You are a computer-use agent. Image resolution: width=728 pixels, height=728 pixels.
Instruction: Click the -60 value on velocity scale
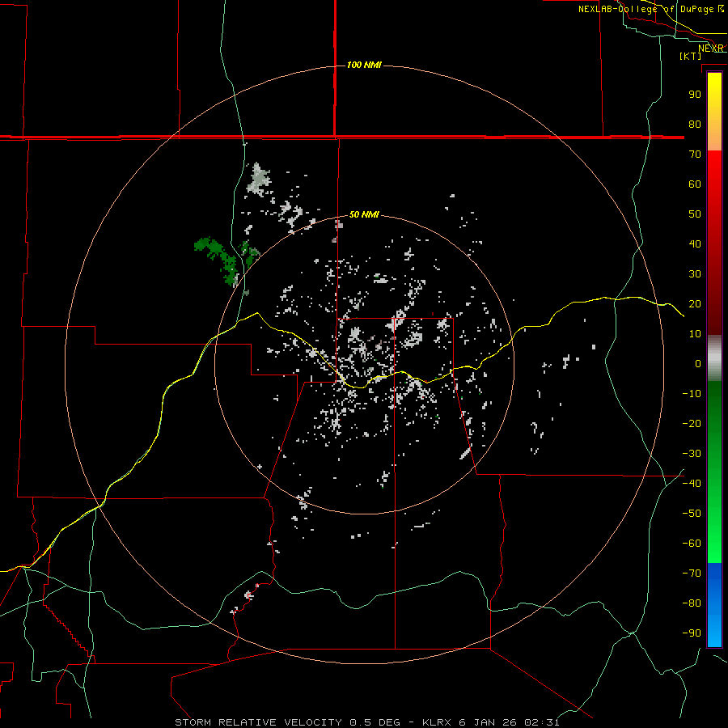pyautogui.click(x=692, y=544)
